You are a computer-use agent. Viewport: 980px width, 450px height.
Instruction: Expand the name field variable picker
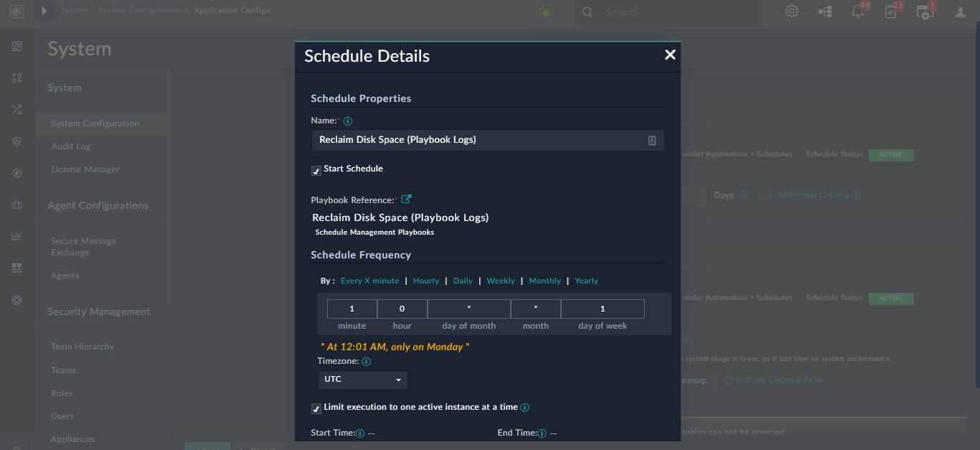(x=651, y=140)
